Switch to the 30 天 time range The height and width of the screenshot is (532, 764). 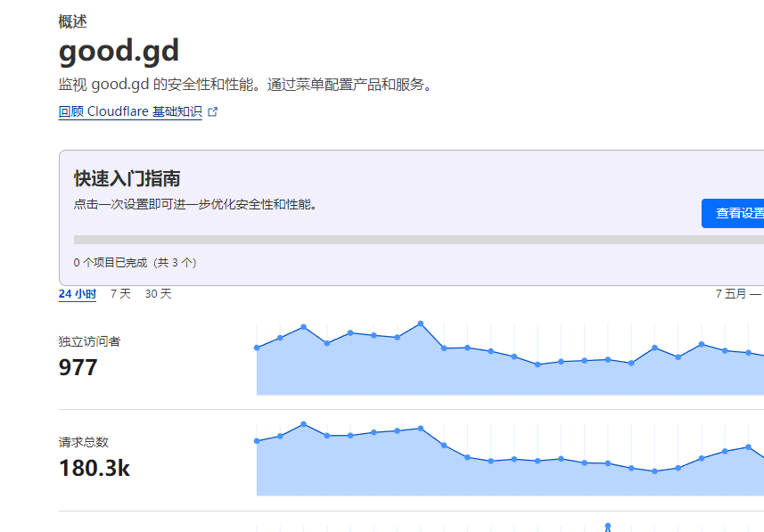158,293
